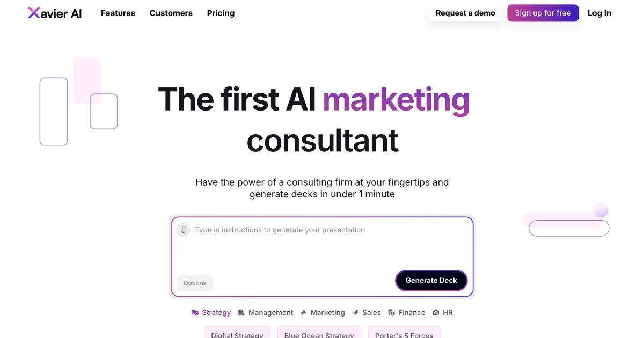
Task: Select the Digital Strategy template chip
Action: [237, 333]
